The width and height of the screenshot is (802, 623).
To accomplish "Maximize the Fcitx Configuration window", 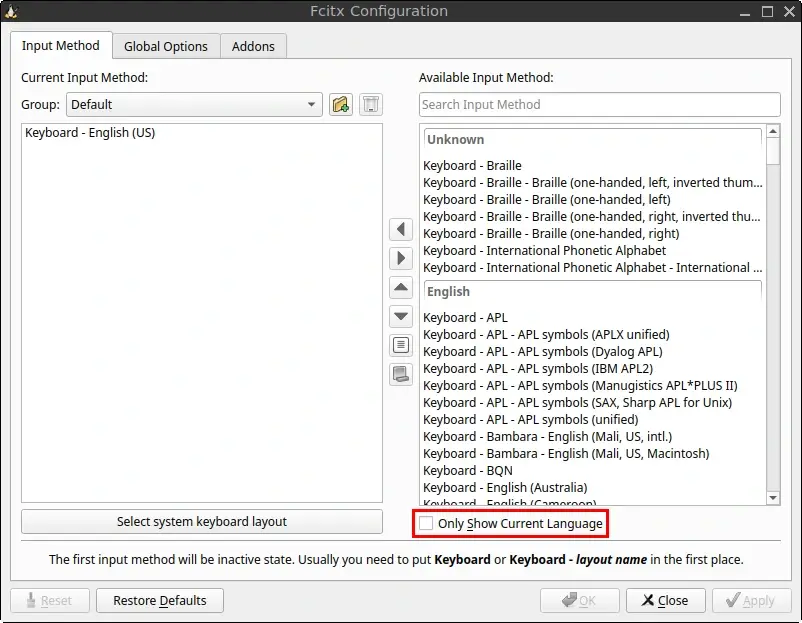I will (767, 11).
